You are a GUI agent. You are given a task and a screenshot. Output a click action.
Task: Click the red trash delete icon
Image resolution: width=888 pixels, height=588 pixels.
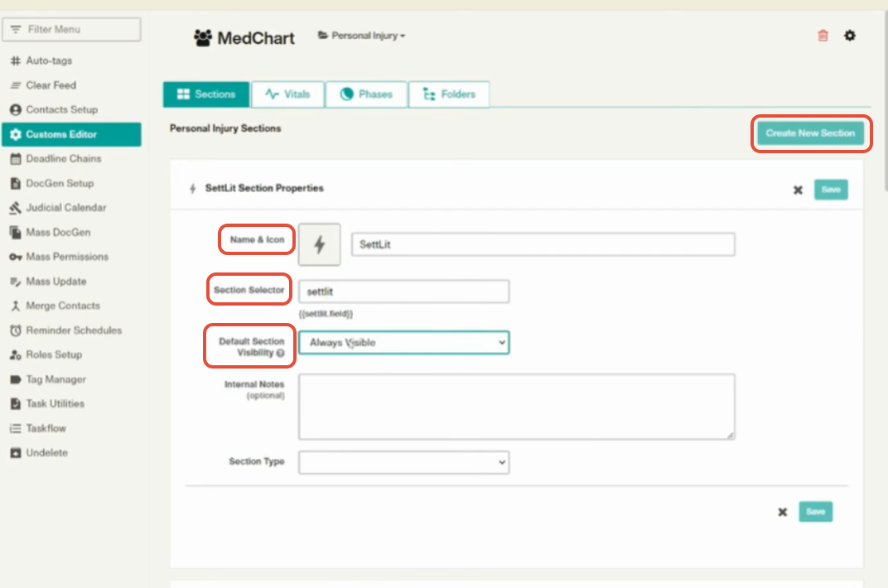[823, 36]
